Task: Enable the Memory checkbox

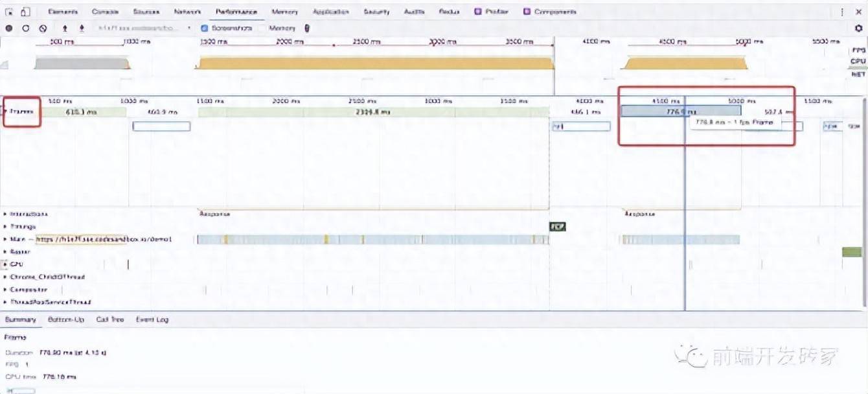Action: click(263, 29)
